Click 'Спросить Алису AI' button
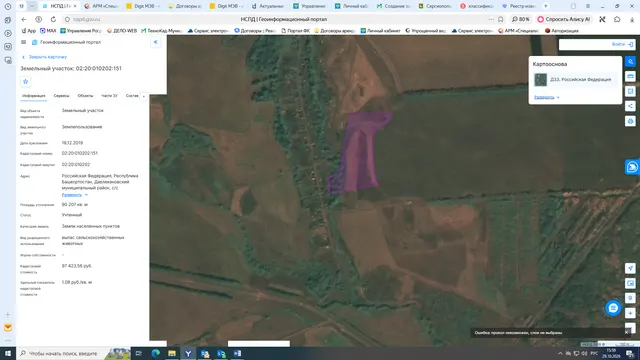This screenshot has height=360, width=640. coord(564,19)
